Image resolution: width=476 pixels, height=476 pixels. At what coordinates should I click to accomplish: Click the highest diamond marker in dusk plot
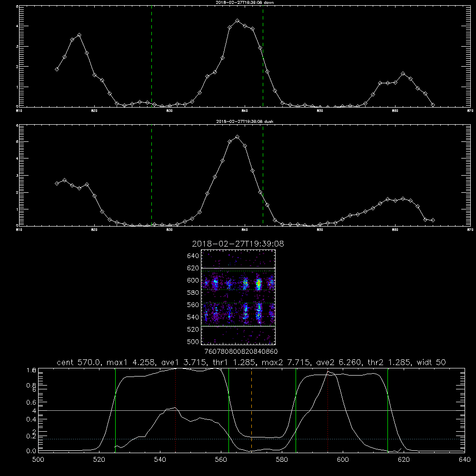pyautogui.click(x=238, y=137)
